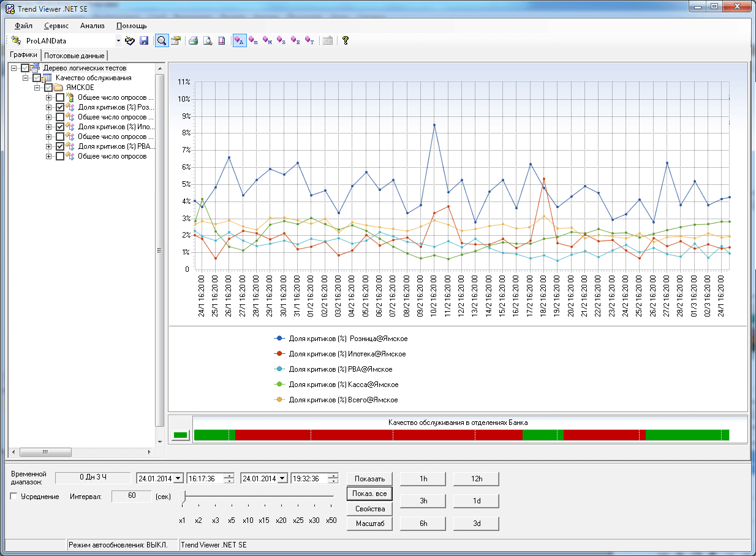Uncheck Доля критиков (%) Роз... in tree
The height and width of the screenshot is (556, 756).
click(59, 107)
